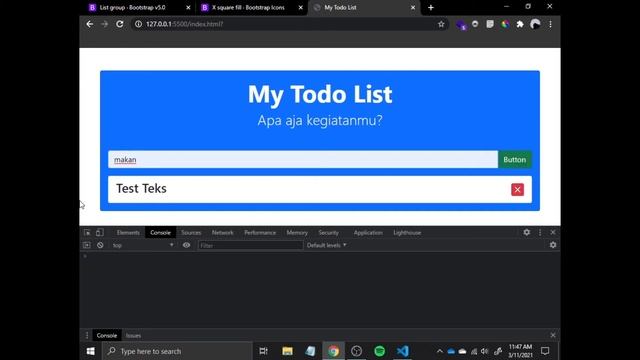Click the site info icon in address bar
Viewport: 640px width, 360px height.
point(138,24)
